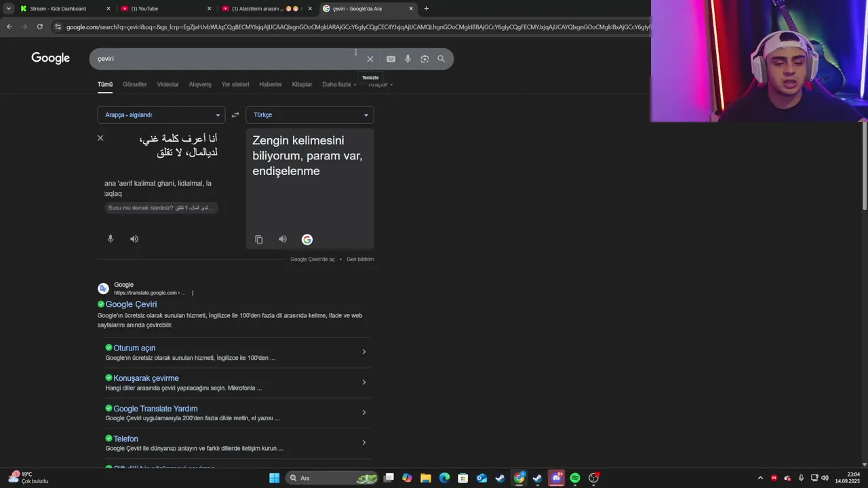Open the target language Türkçe dropdown

(310, 115)
